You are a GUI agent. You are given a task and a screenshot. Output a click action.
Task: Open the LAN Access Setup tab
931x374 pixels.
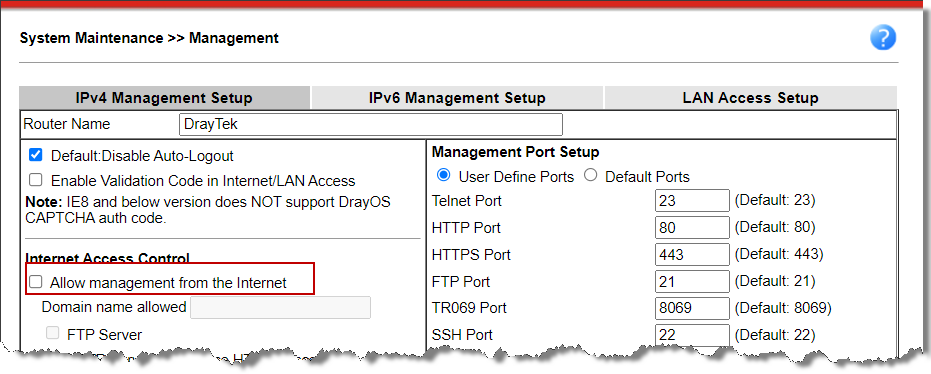tap(750, 98)
